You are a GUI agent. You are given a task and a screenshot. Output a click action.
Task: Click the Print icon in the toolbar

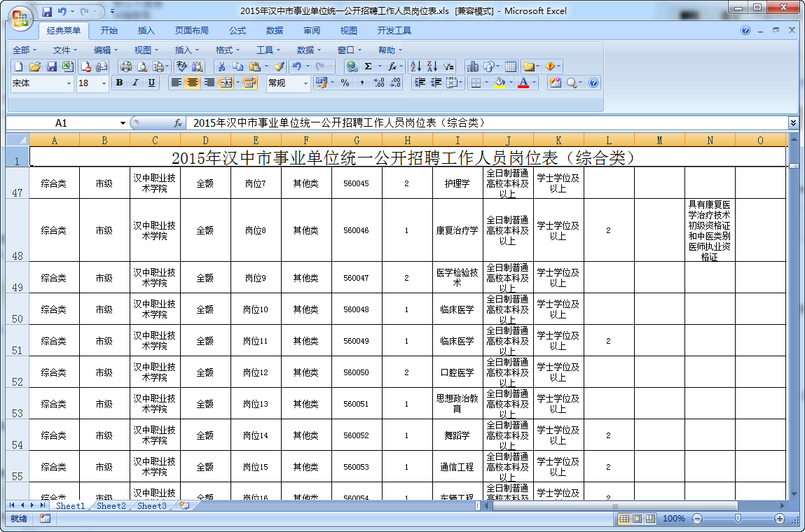click(126, 66)
